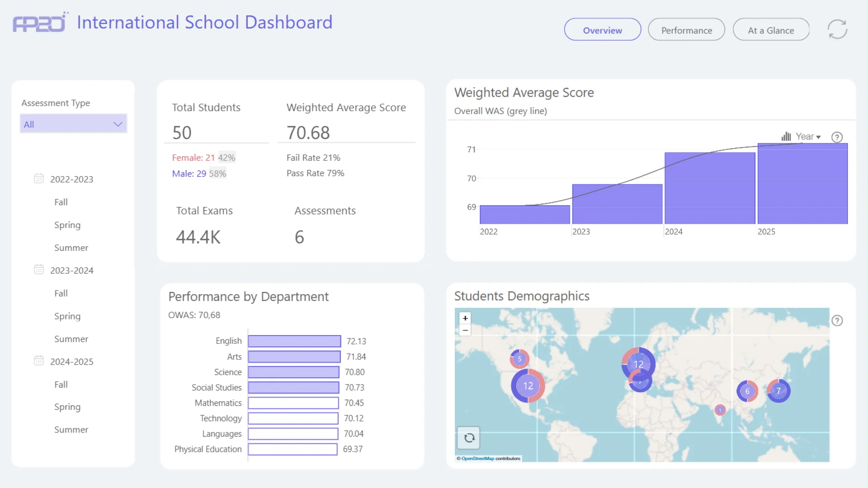Click the English department bar
Image resolution: width=868 pixels, height=488 pixels.
point(294,341)
